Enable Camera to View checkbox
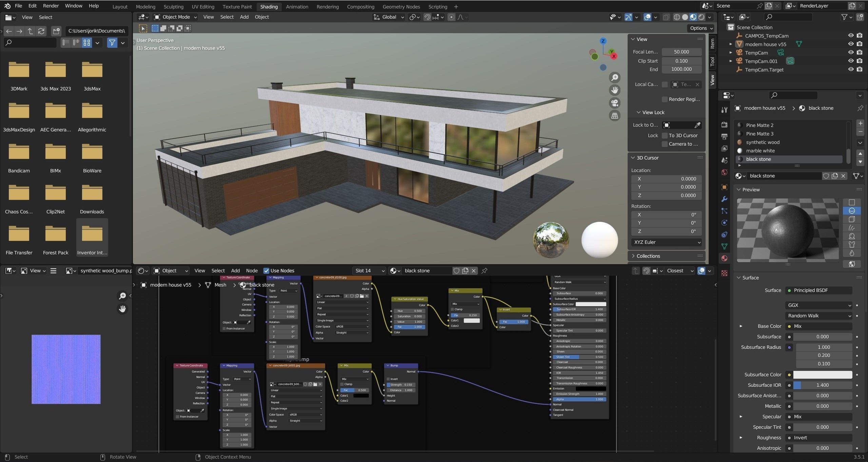Image resolution: width=868 pixels, height=462 pixels. point(665,144)
